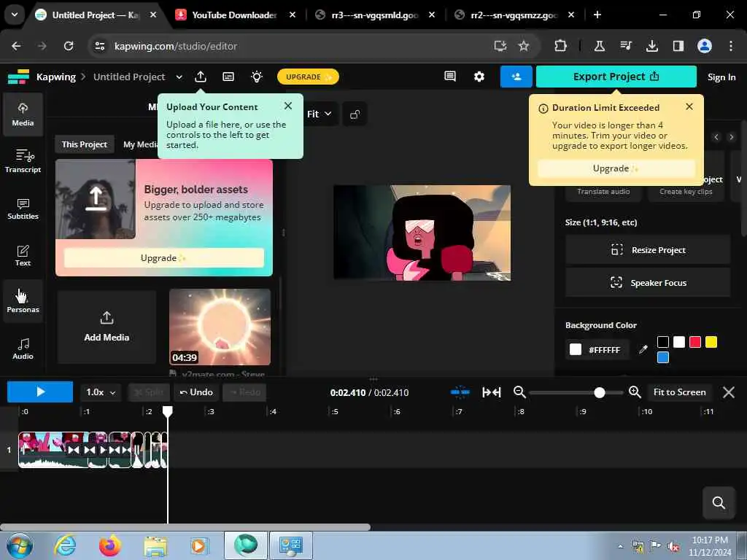
Task: Switch to the rr2---sn-vgqsmzz browser tab
Action: 514,15
